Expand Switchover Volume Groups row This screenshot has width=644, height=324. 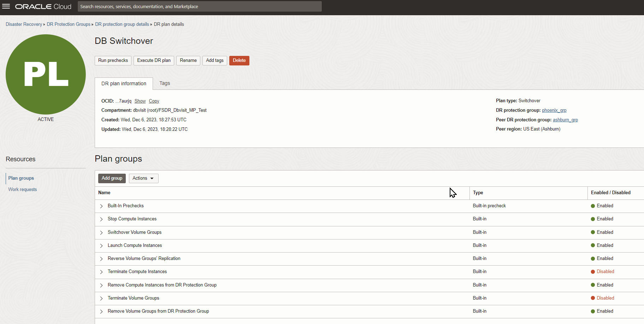(101, 233)
